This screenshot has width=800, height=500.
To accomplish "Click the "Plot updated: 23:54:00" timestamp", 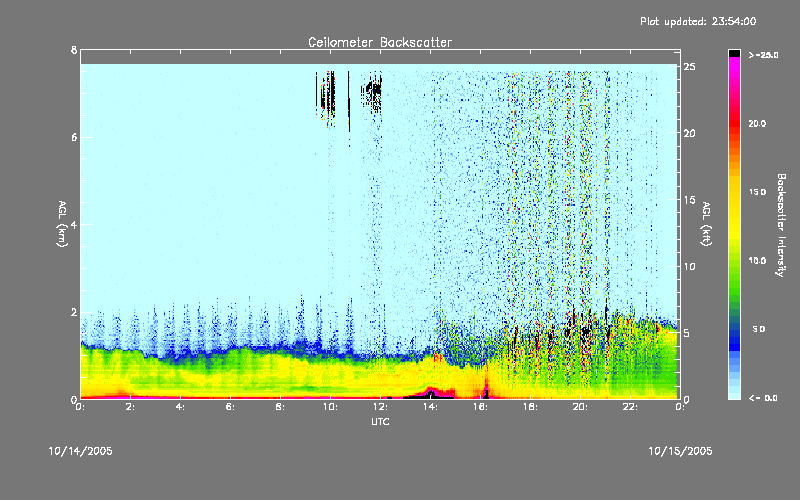I will point(698,21).
